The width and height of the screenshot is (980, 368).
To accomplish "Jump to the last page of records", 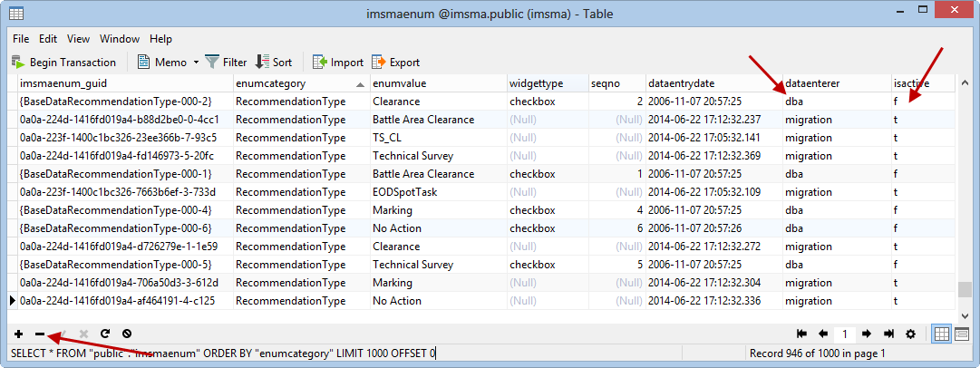I will point(889,334).
